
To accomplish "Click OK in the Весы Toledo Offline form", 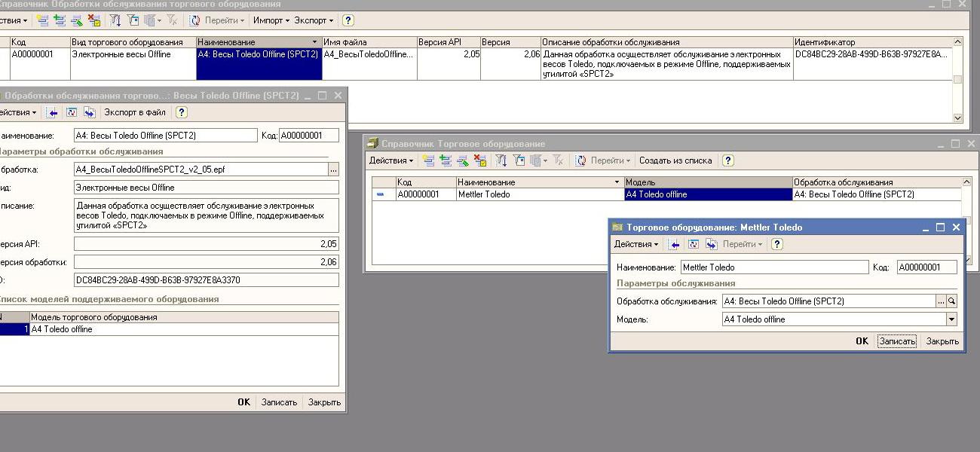I will (x=243, y=402).
